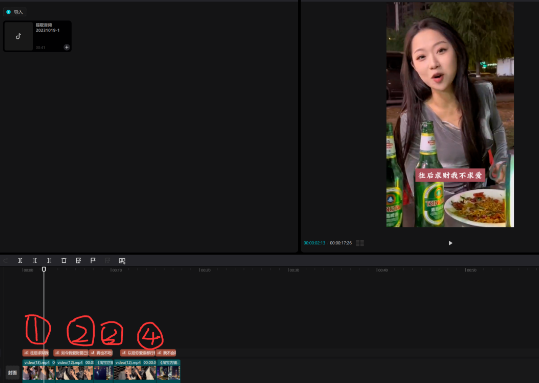This screenshot has height=383, width=539.
Task: Click the square delete icon in timeline toolbar
Action: tap(64, 261)
